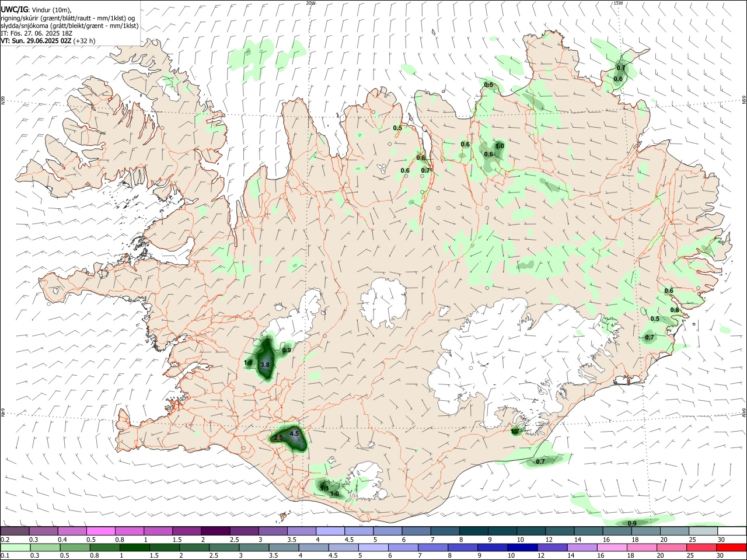Click the 3.8 precipitation value label
The height and width of the screenshot is (560, 747).
tap(265, 365)
